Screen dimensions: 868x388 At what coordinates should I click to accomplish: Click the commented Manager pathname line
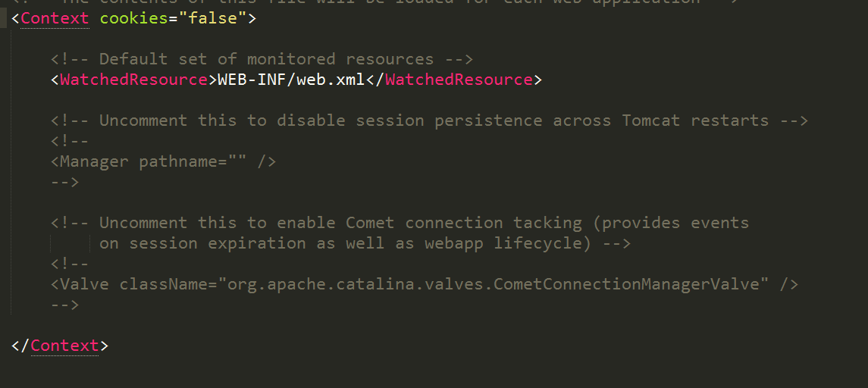[163, 161]
